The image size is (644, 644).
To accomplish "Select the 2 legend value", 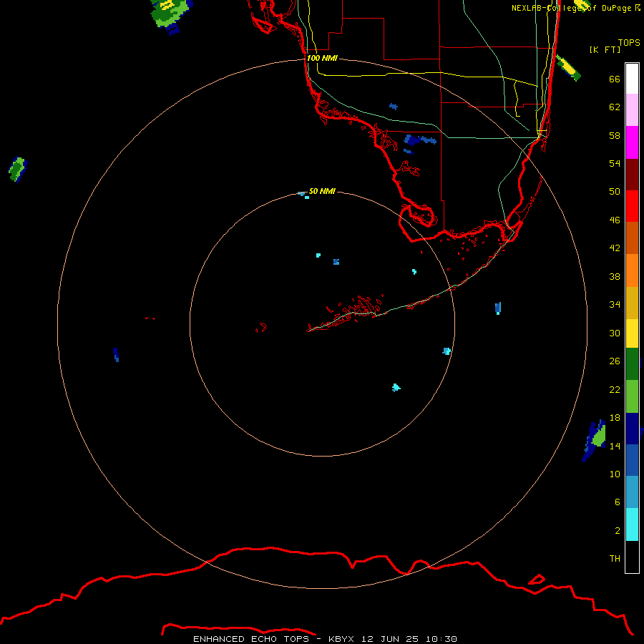I will pos(617,530).
